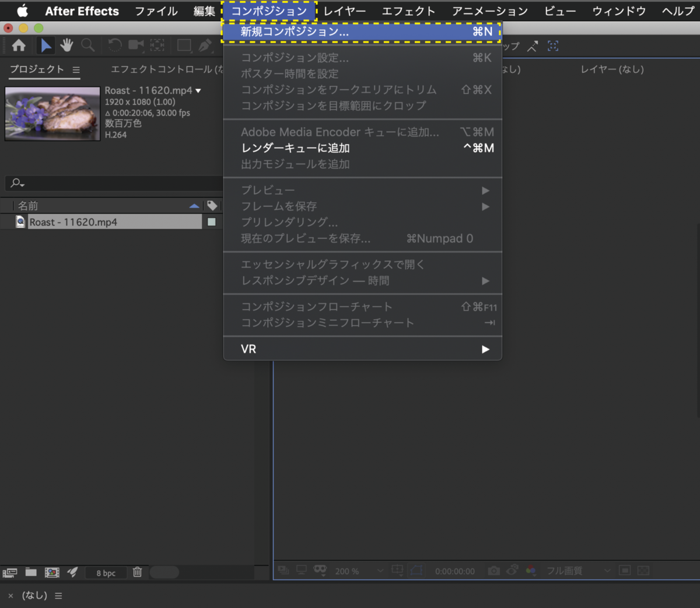
Task: Select the Zoom magnifier tool
Action: click(x=88, y=46)
